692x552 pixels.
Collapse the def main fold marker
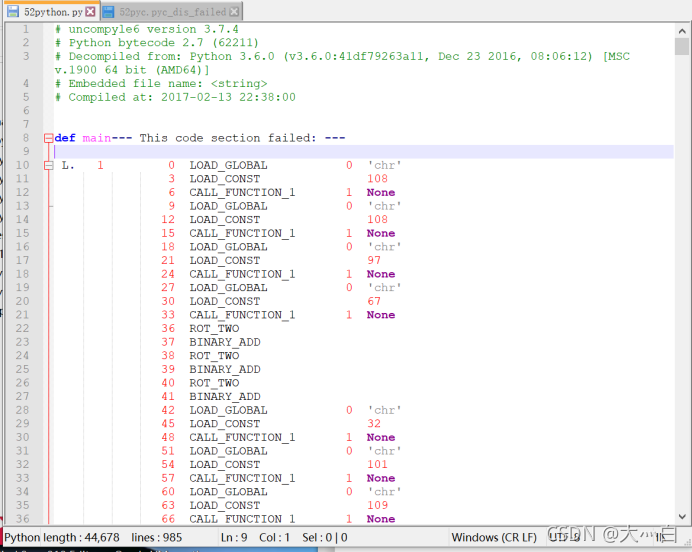48,138
